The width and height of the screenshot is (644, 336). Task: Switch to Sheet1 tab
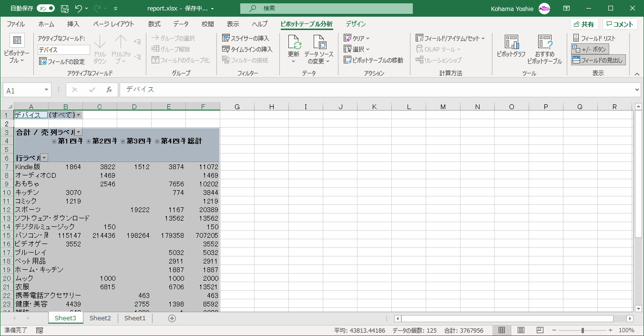135,318
